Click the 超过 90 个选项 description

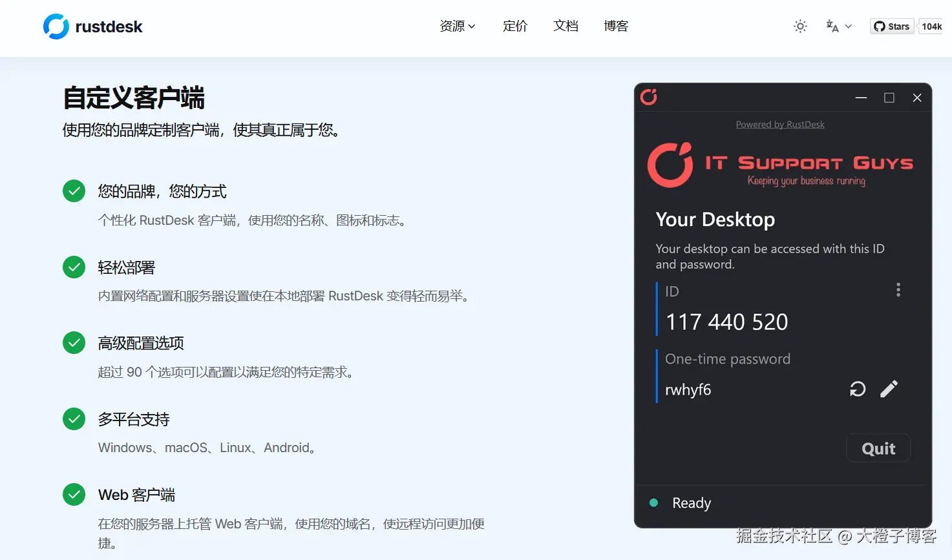click(226, 372)
